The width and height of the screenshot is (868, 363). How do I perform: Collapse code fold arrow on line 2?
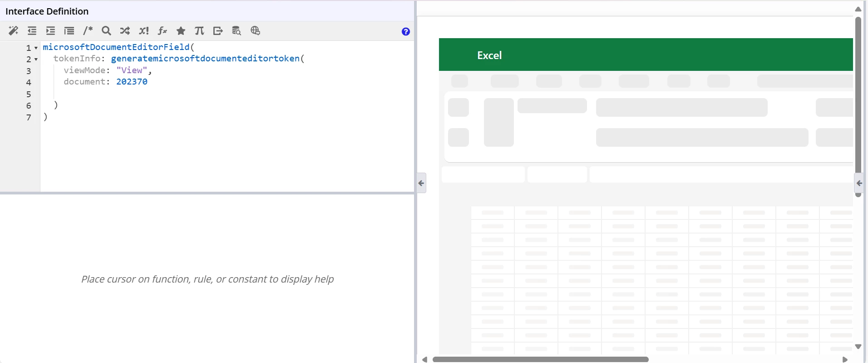36,60
